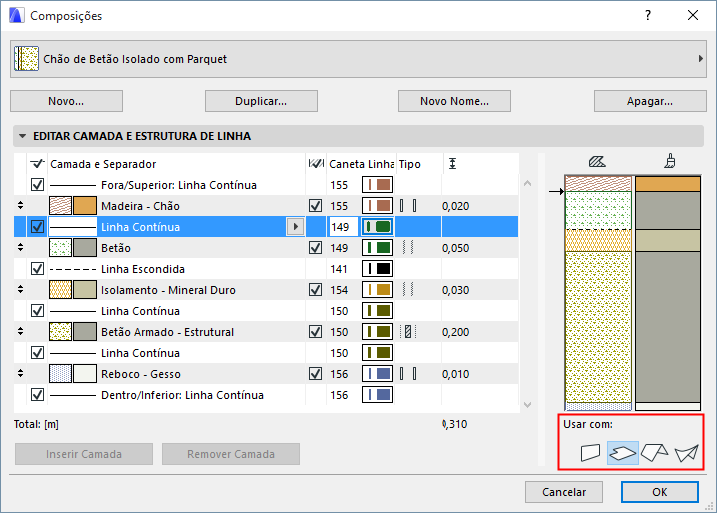717x513 pixels.
Task: Click the layer list scrollbar down arrow
Action: pyautogui.click(x=527, y=405)
